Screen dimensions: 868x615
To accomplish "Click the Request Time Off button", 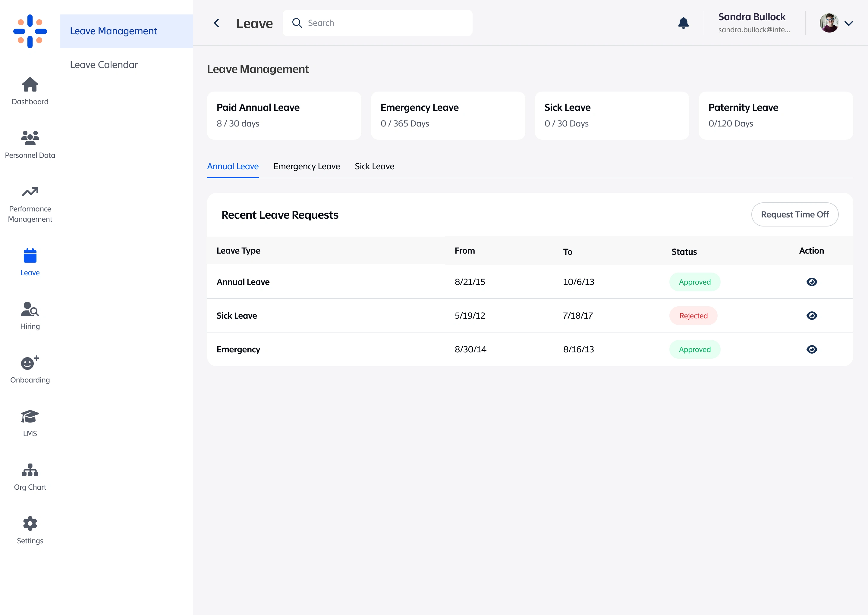I will 794,214.
